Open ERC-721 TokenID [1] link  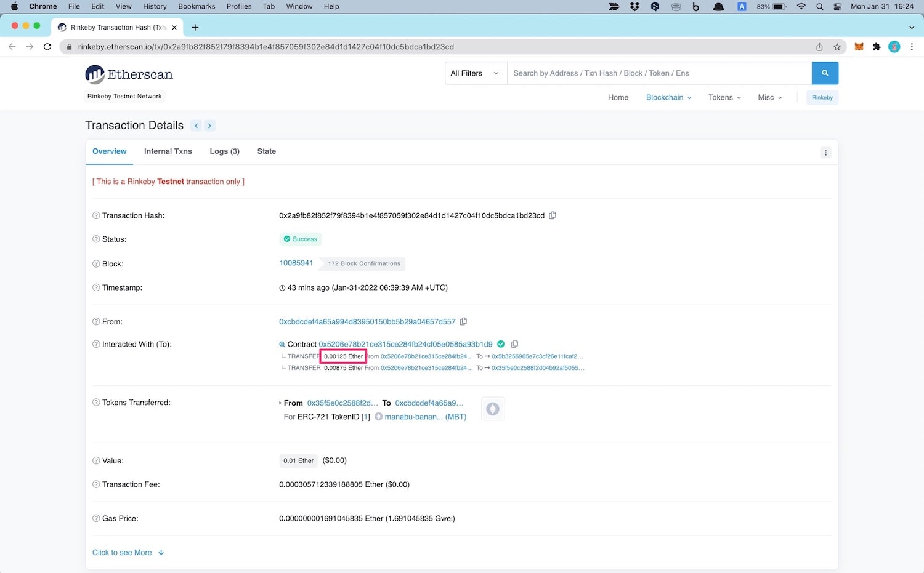click(365, 417)
